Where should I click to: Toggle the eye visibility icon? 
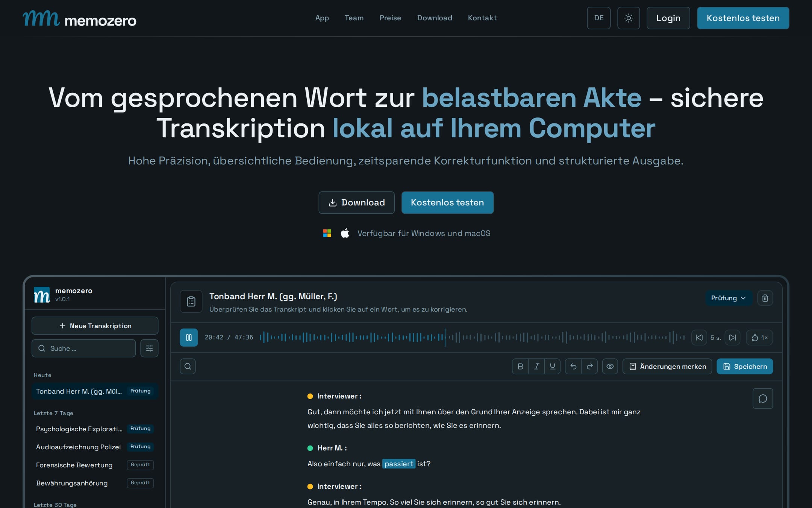coord(610,366)
